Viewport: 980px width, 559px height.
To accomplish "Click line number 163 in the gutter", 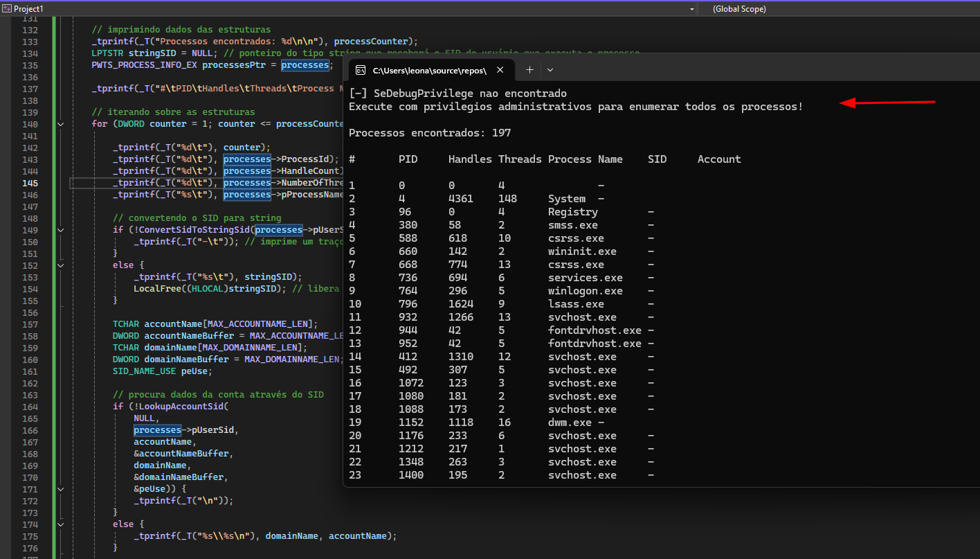I will point(30,395).
